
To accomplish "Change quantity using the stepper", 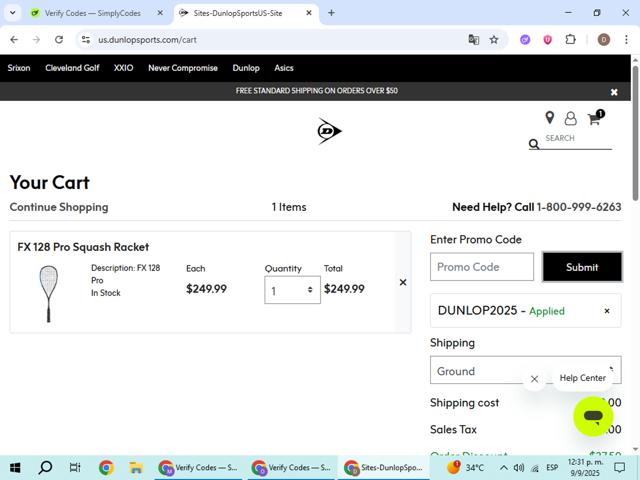I will [x=292, y=290].
